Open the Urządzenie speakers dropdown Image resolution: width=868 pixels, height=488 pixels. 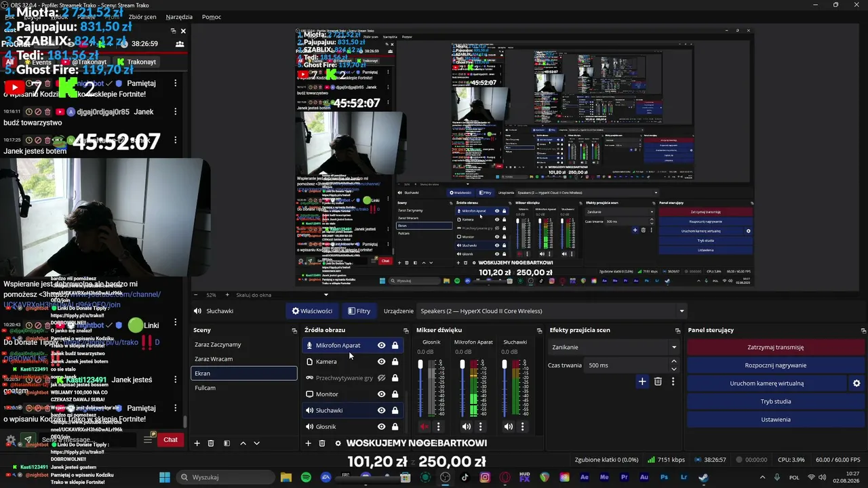click(x=552, y=311)
